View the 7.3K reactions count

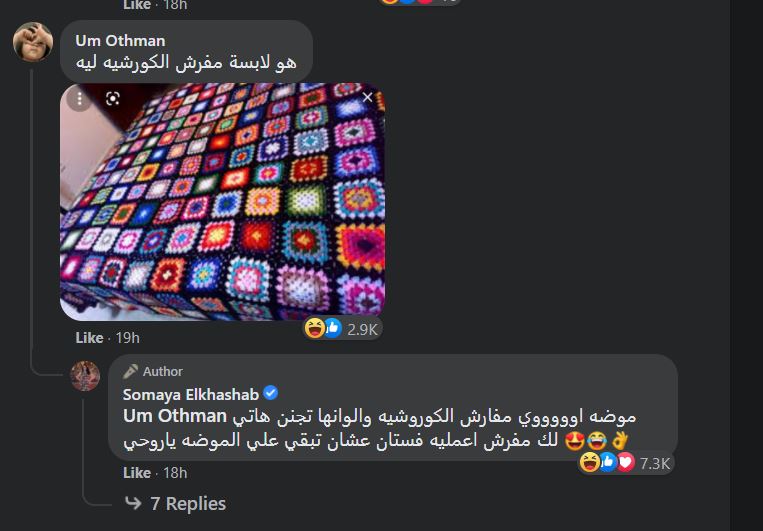pyautogui.click(x=654, y=464)
